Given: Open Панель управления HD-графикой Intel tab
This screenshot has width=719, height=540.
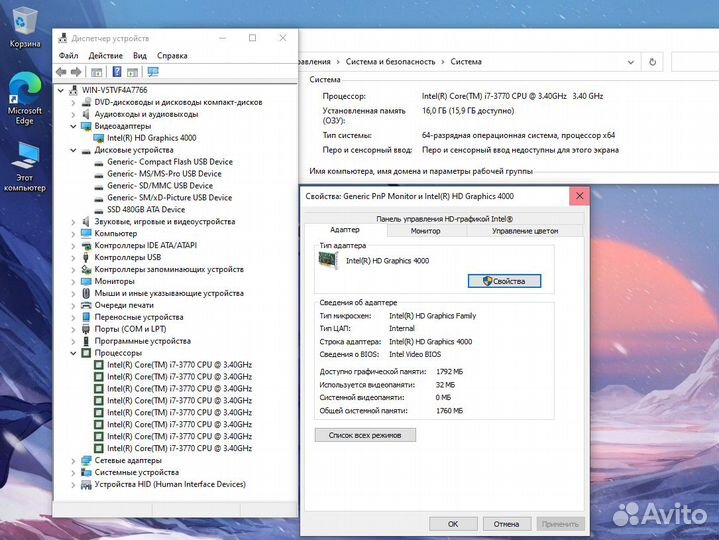Looking at the screenshot, I should [444, 219].
